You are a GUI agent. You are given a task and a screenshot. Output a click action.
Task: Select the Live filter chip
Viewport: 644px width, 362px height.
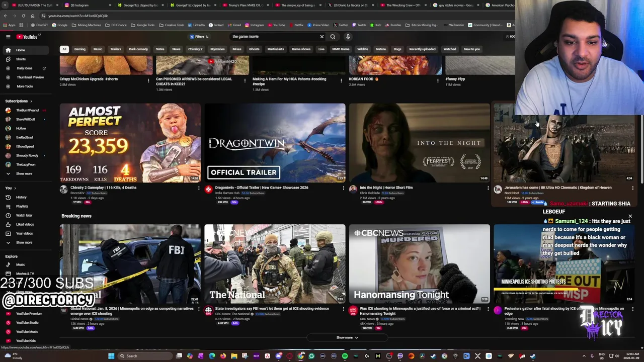pyautogui.click(x=321, y=49)
